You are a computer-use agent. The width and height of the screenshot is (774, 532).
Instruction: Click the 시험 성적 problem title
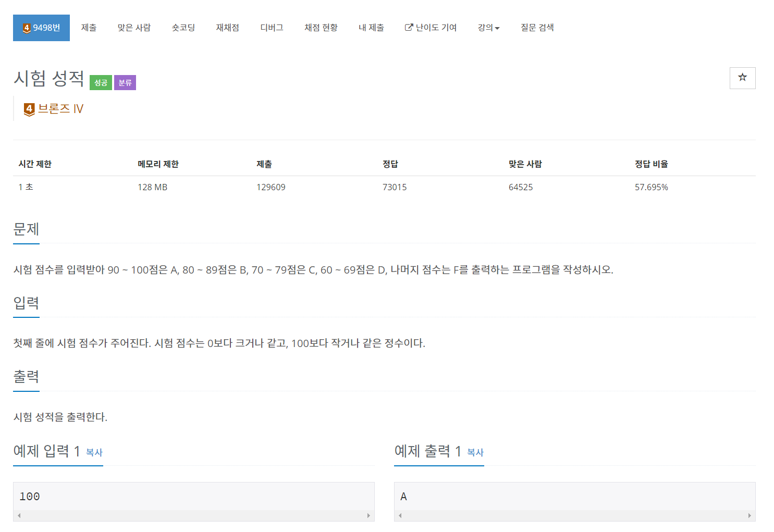pos(49,79)
